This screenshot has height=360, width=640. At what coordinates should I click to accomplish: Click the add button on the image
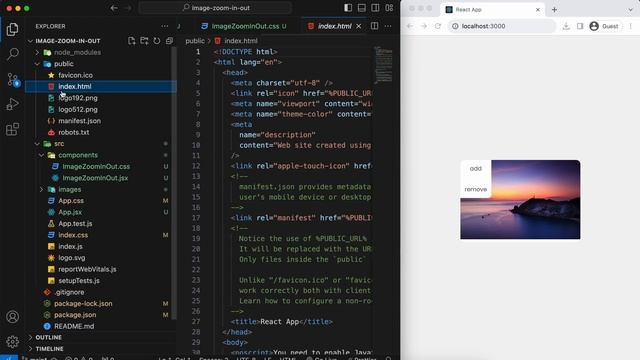(x=476, y=168)
